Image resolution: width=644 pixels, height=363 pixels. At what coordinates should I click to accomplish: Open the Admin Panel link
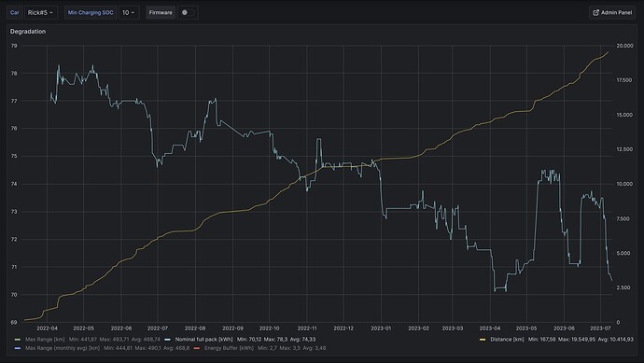click(612, 13)
